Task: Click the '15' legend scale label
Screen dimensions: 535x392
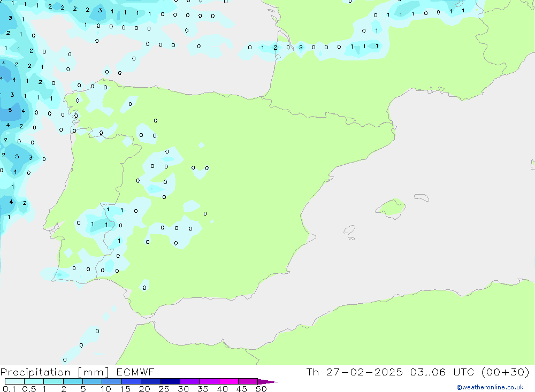Action: [x=125, y=389]
